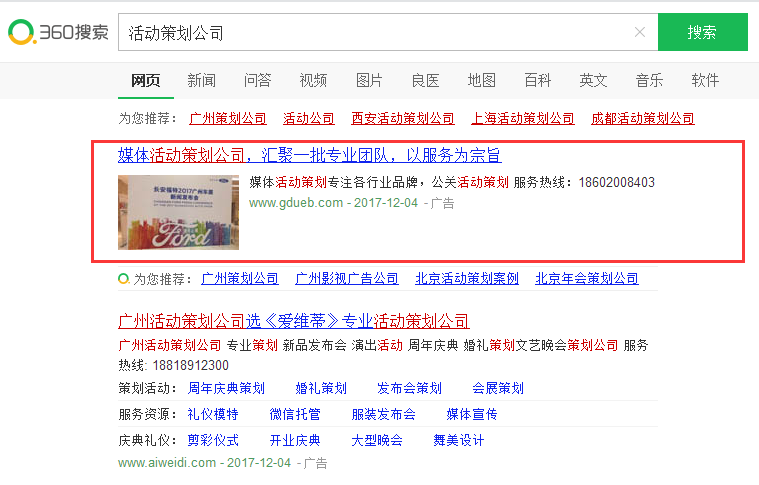Open suggestion 成都活动策划公司
Image resolution: width=759 pixels, height=485 pixels.
[643, 119]
